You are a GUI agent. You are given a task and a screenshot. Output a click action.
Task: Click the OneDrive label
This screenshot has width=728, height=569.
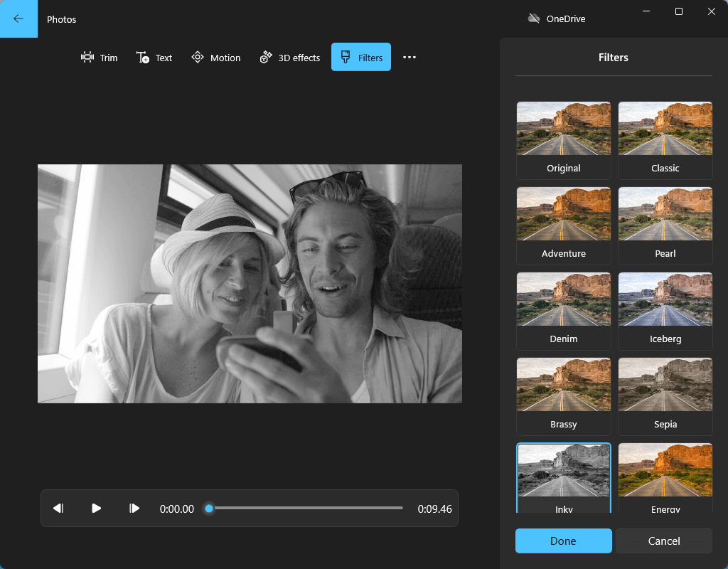click(566, 19)
